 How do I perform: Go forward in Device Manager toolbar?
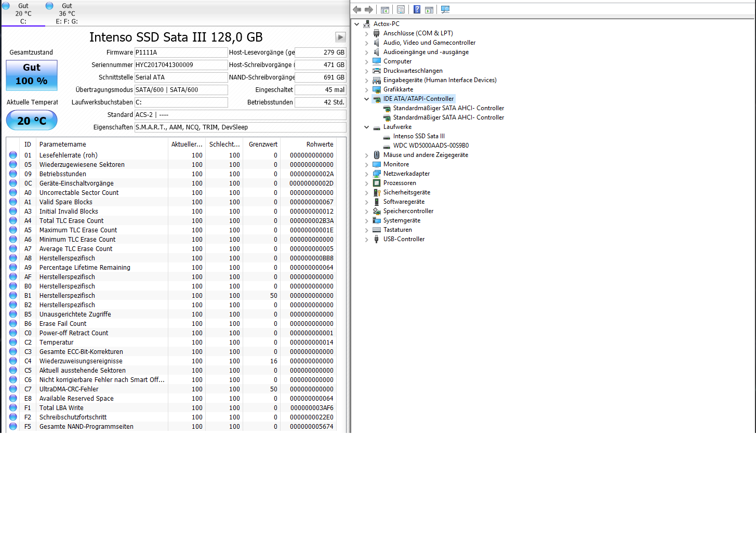tap(369, 9)
